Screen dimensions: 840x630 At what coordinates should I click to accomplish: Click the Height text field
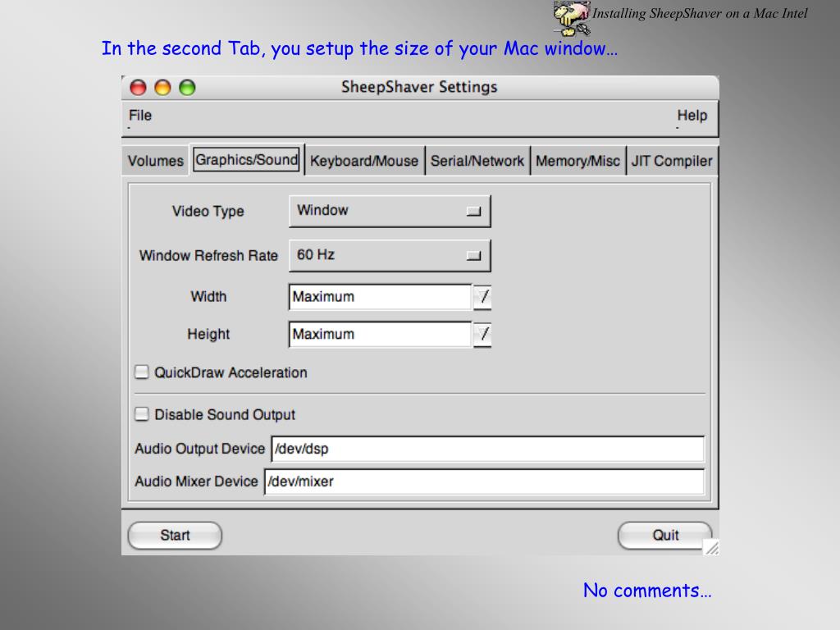coord(380,335)
